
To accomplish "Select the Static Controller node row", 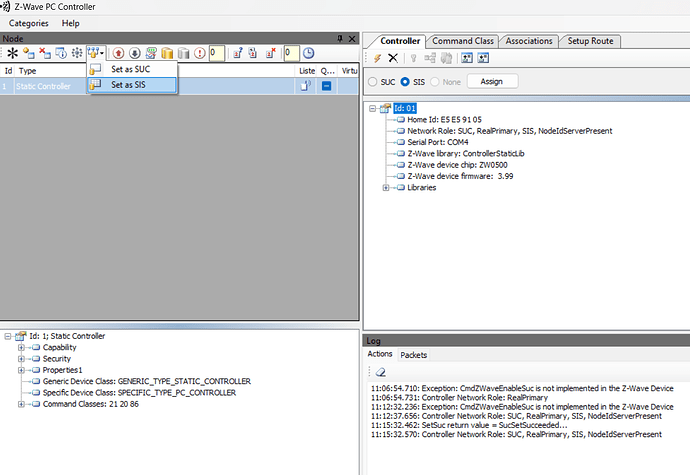I will (x=180, y=86).
